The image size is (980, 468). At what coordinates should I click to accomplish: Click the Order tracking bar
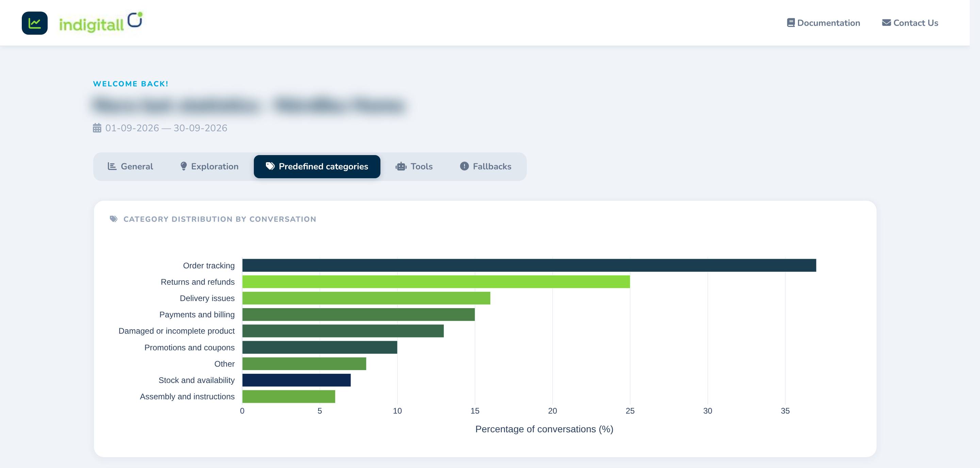pyautogui.click(x=529, y=265)
